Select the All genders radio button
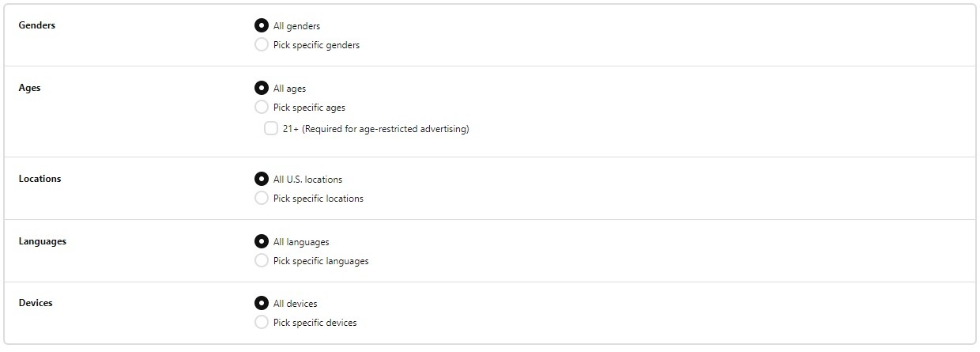 click(x=262, y=26)
